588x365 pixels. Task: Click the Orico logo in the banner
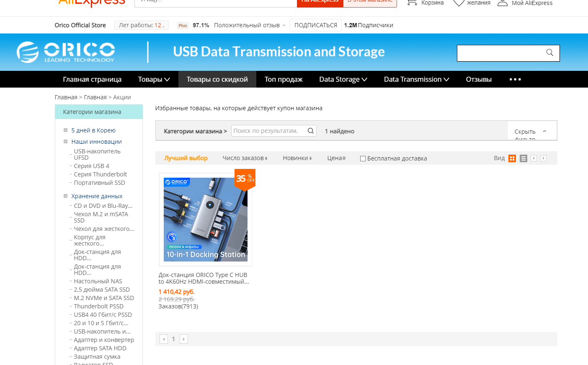[66, 52]
